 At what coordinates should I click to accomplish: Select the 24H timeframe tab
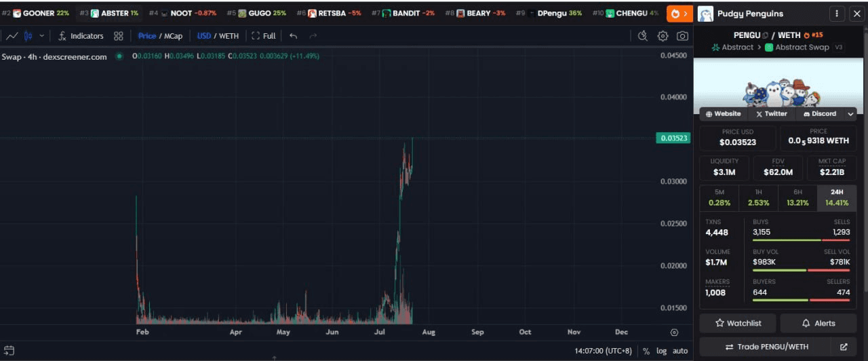tap(837, 197)
